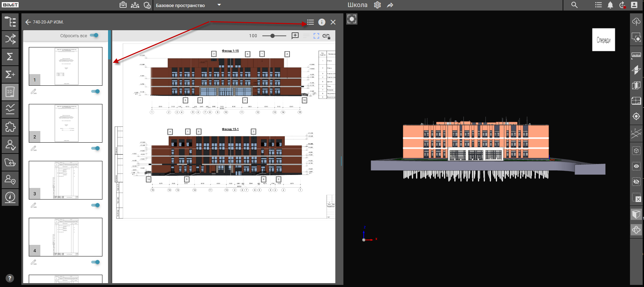The width and height of the screenshot is (644, 287).
Task: Expand the 'Базовое пространство' dropdown
Action: pos(219,5)
